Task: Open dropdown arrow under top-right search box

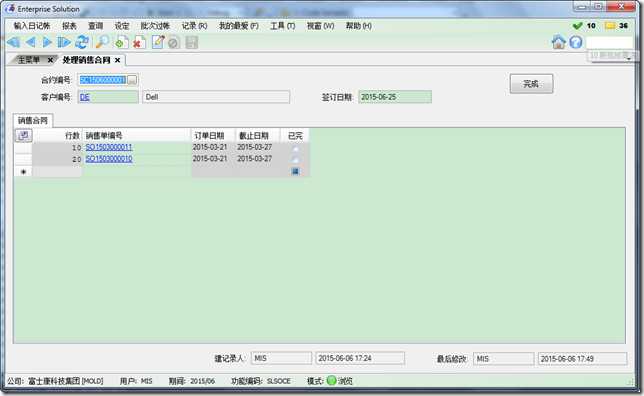Action: click(629, 59)
